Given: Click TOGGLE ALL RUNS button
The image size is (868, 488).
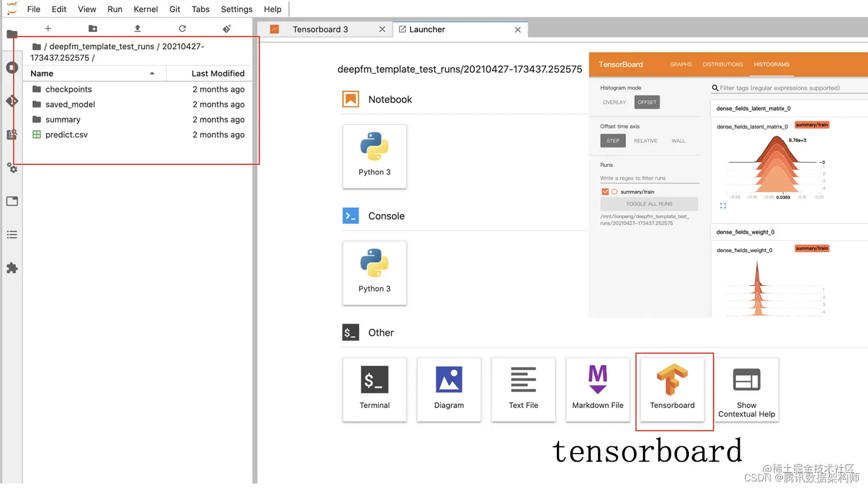Looking at the screenshot, I should (649, 204).
